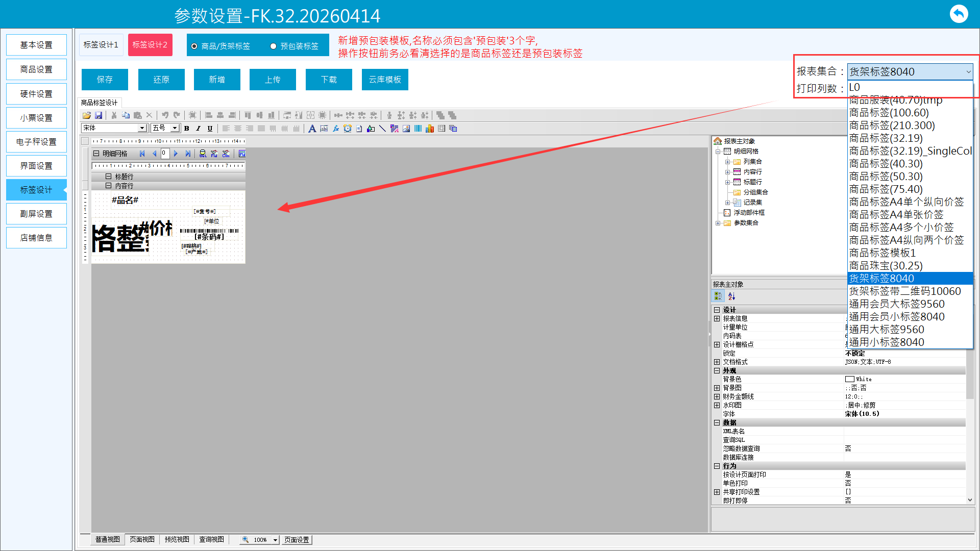Select the line drawing tool
The image size is (980, 551).
tap(382, 129)
